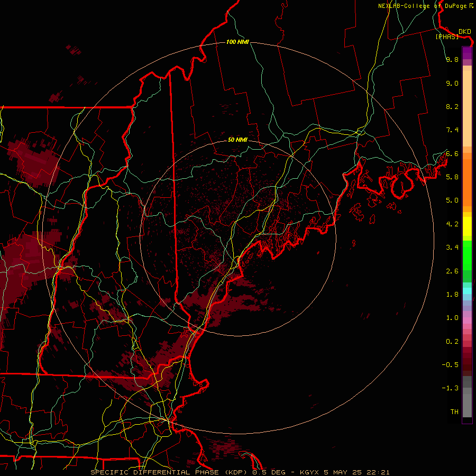Image resolution: width=476 pixels, height=476 pixels.
Task: Click the 5.8 value on the scale
Action: click(x=452, y=177)
